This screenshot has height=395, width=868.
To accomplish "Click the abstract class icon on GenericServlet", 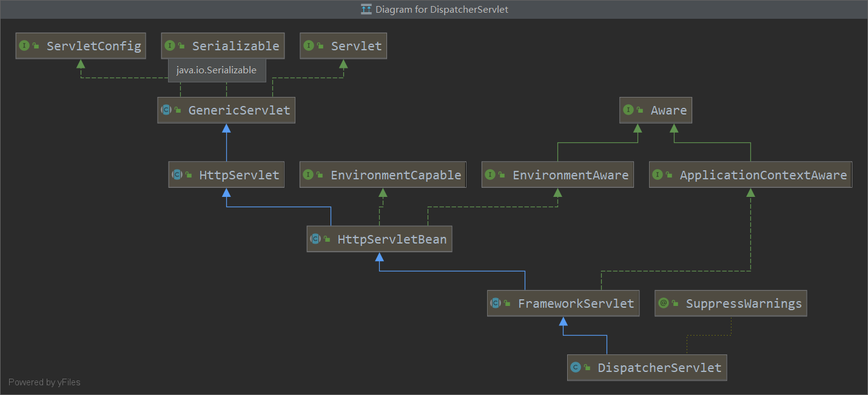I will pos(166,110).
